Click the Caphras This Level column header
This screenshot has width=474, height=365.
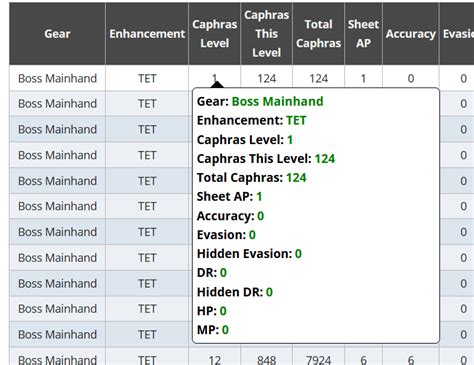(266, 34)
